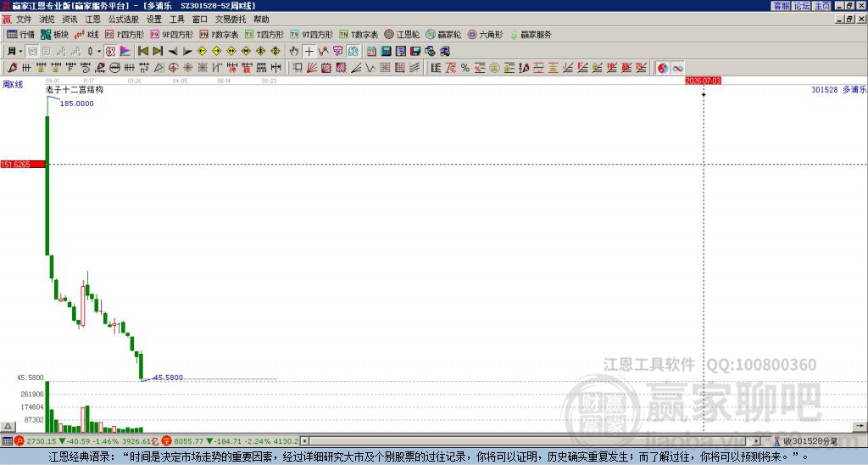Toggle the yin-yang taiji icon
This screenshot has height=465, width=868.
click(663, 68)
